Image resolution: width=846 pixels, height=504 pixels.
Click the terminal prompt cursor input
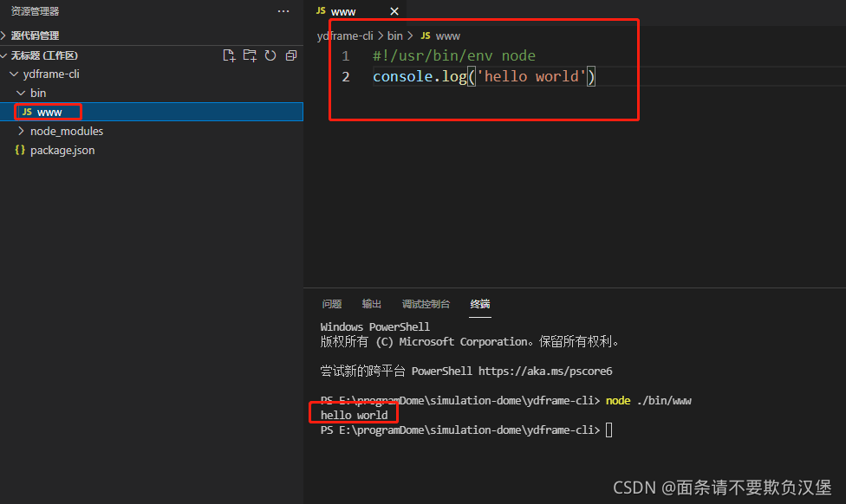608,430
